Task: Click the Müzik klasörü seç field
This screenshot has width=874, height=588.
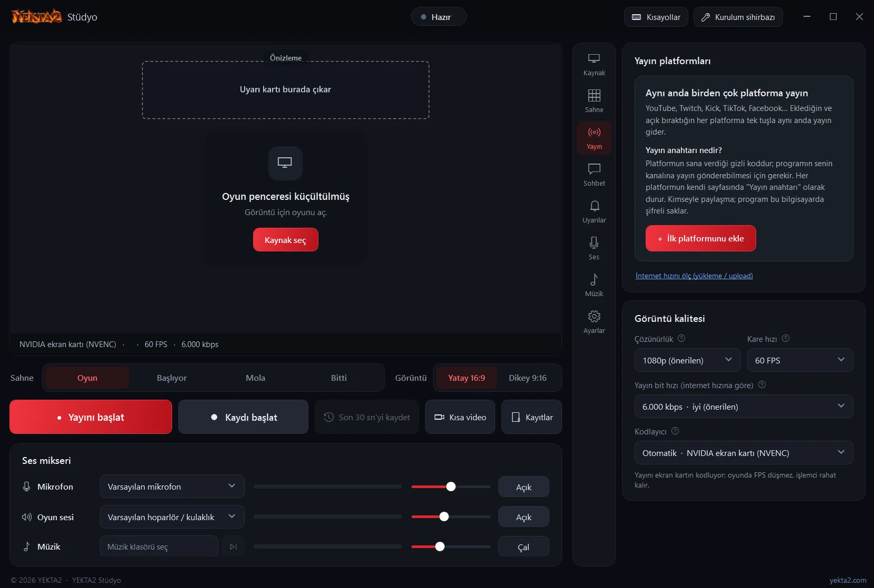Action: coord(159,546)
